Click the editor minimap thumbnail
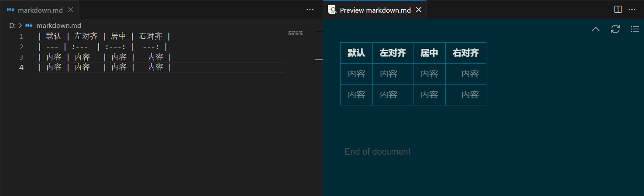This screenshot has width=644, height=196. (296, 33)
